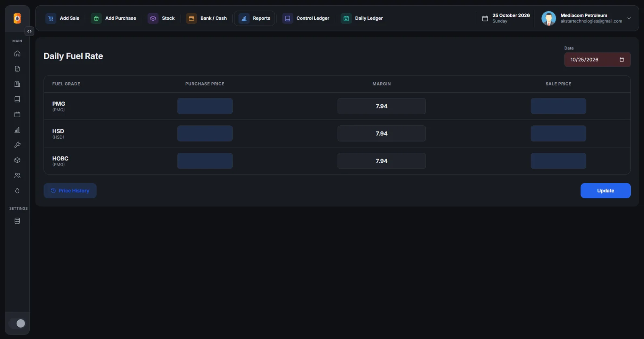This screenshot has width=644, height=339.
Task: Click the HOBC fuel grade label
Action: 60,158
